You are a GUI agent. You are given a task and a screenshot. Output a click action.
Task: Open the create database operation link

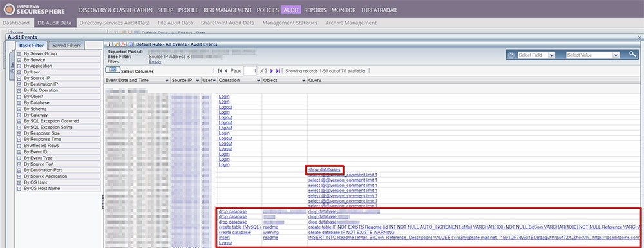point(234,233)
